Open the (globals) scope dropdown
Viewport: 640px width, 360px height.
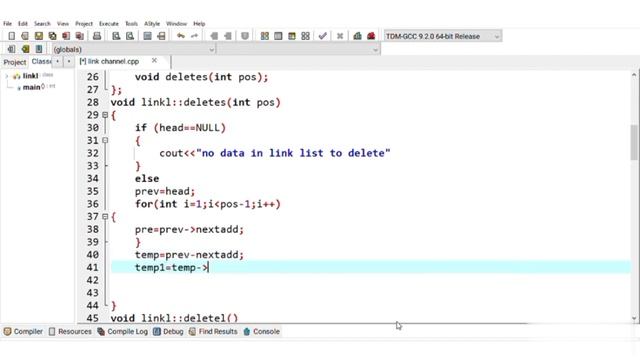click(x=133, y=49)
